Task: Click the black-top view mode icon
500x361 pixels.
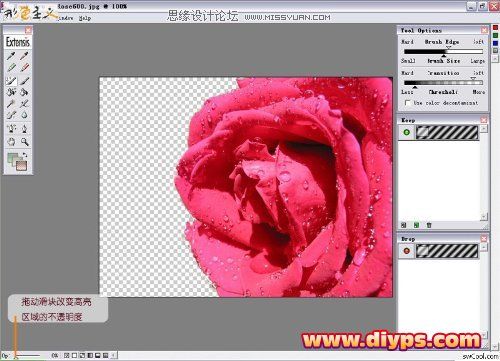Action: [x=98, y=356]
